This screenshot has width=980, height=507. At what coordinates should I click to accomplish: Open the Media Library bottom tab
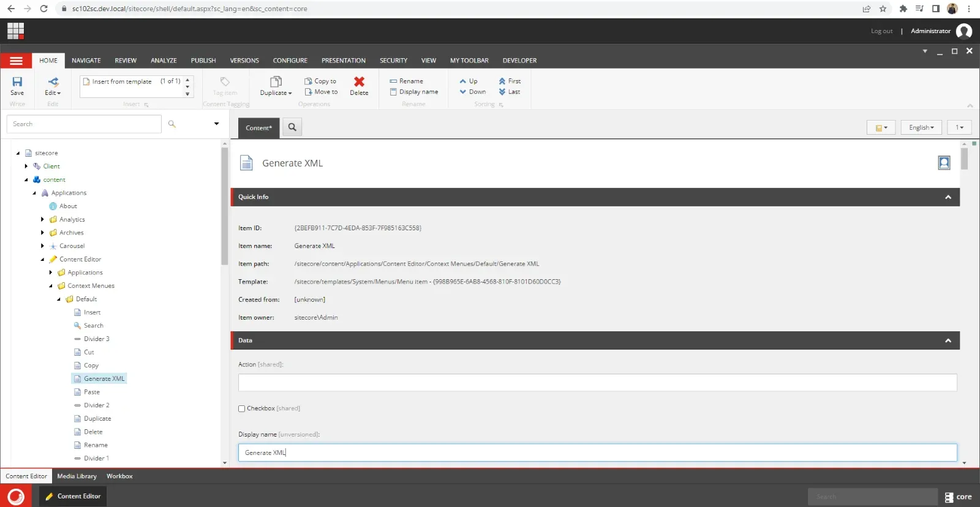(77, 476)
